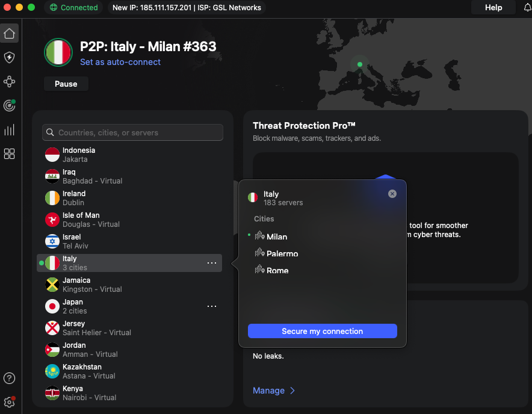Image resolution: width=532 pixels, height=414 pixels.
Task: Click the Jordan flag icon
Action: pos(52,350)
